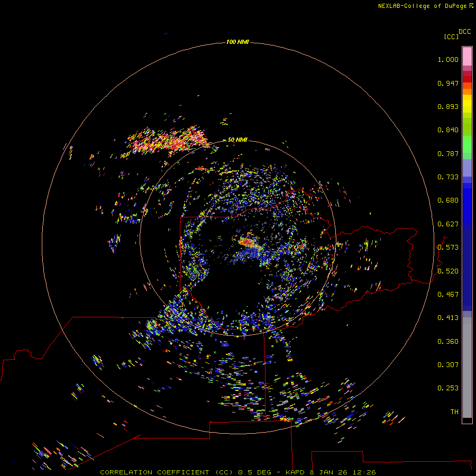The height and width of the screenshot is (476, 476).
Task: Click the [CC] units label
Action: (451, 36)
